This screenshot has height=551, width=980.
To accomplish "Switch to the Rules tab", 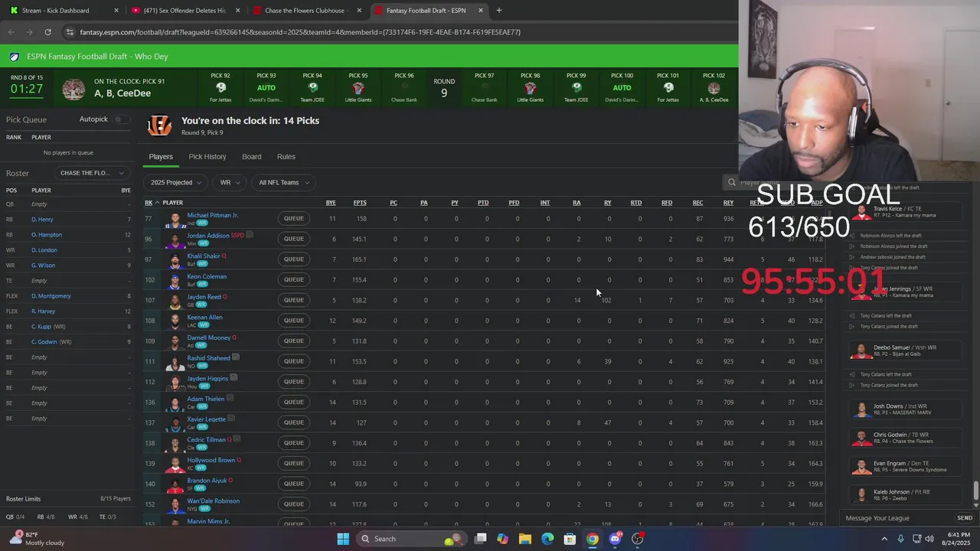I will point(286,156).
